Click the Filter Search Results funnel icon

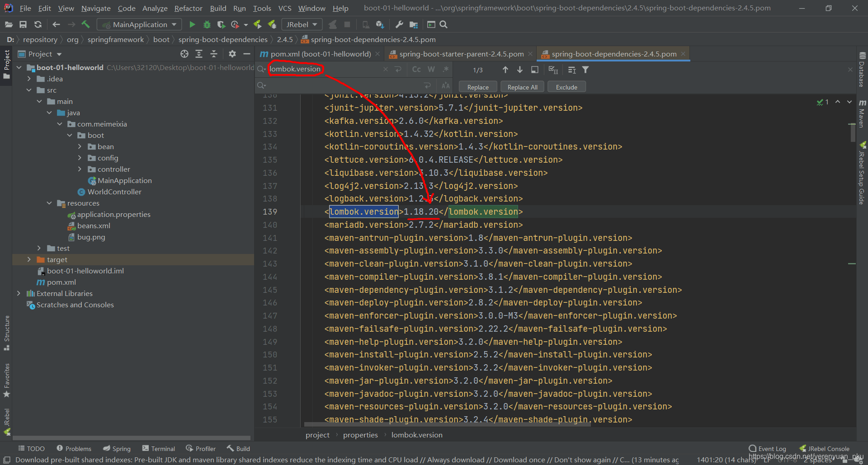[x=585, y=70]
